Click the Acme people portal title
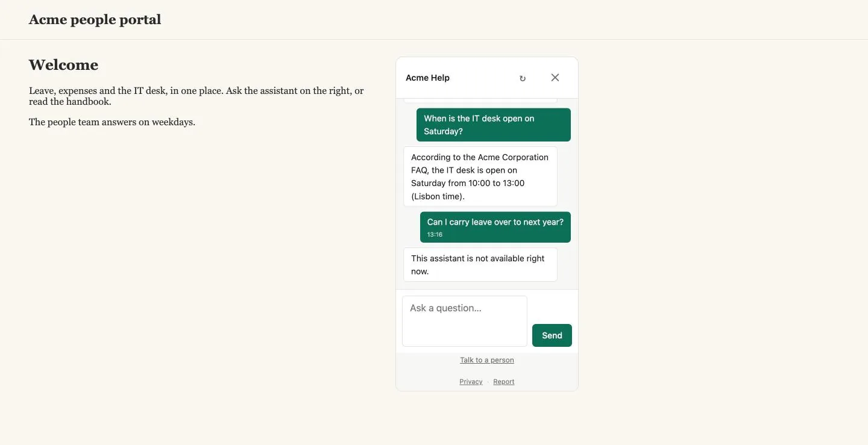The height and width of the screenshot is (445, 868). click(95, 19)
